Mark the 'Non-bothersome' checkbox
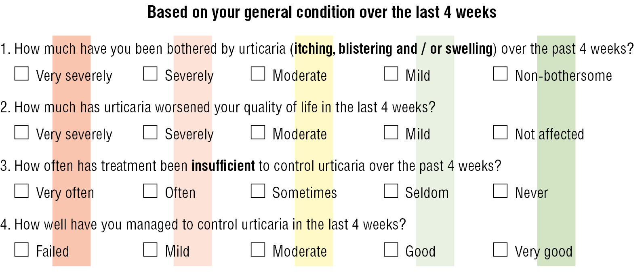The height and width of the screenshot is (278, 644). click(500, 74)
